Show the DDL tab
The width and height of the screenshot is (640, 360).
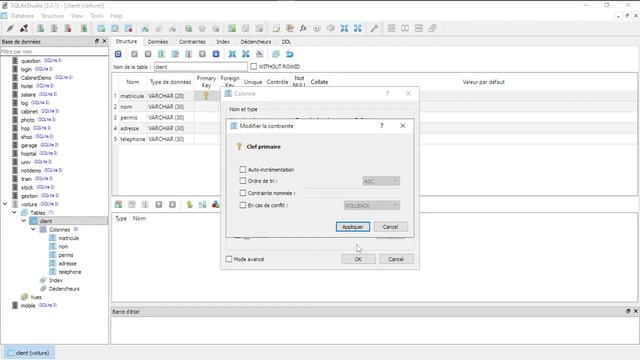286,42
